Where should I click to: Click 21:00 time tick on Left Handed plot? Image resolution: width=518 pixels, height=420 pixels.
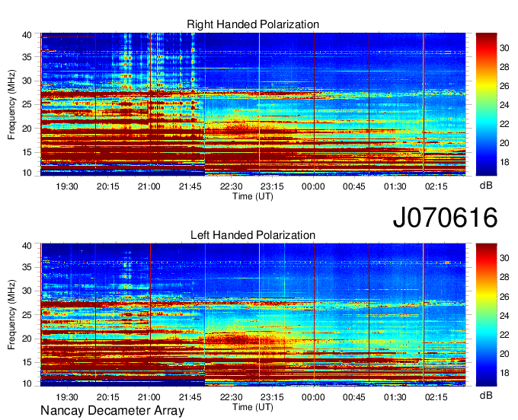149,397
